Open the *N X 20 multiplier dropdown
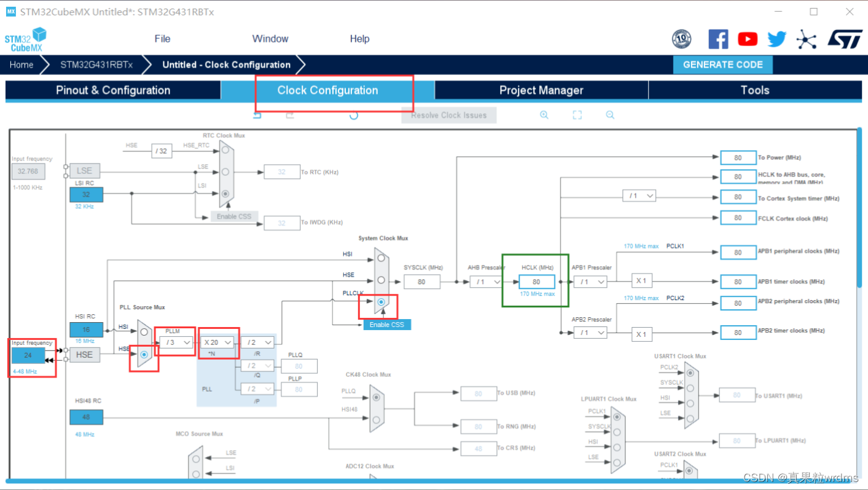The height and width of the screenshot is (490, 868). [x=217, y=342]
